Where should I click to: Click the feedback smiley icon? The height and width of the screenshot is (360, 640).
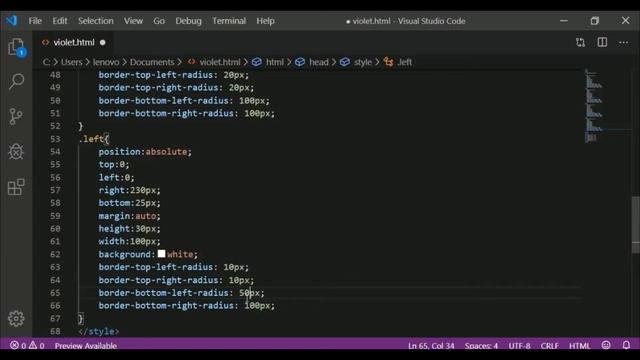[x=606, y=345]
